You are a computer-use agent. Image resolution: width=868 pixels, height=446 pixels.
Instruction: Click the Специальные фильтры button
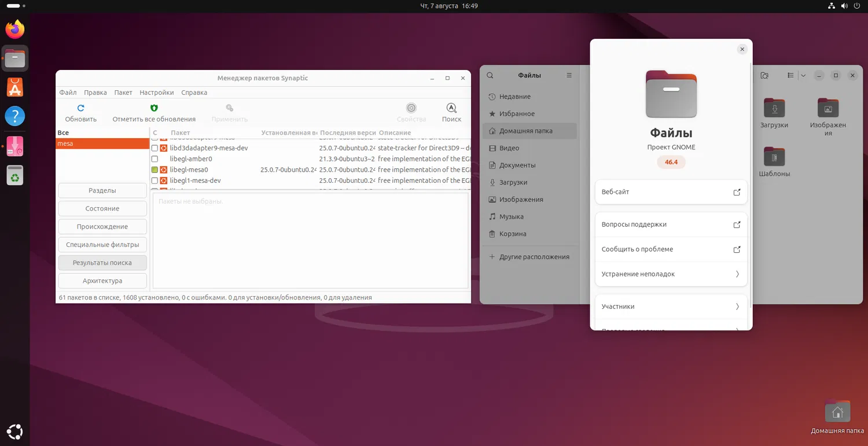click(x=102, y=245)
